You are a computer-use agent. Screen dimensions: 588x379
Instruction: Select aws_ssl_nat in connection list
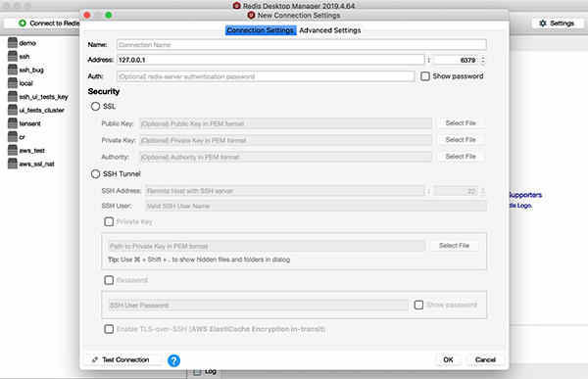coord(37,164)
